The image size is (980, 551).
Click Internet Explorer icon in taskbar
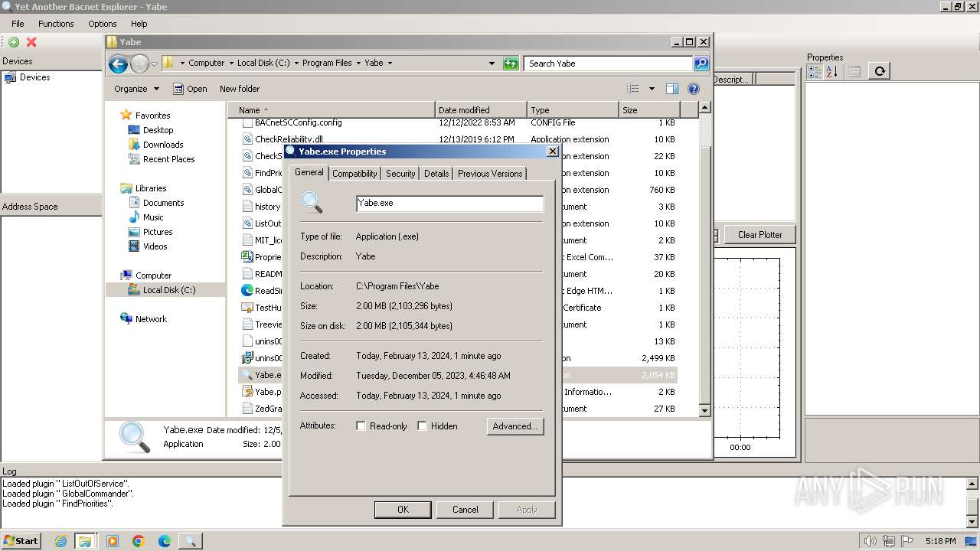(x=60, y=541)
